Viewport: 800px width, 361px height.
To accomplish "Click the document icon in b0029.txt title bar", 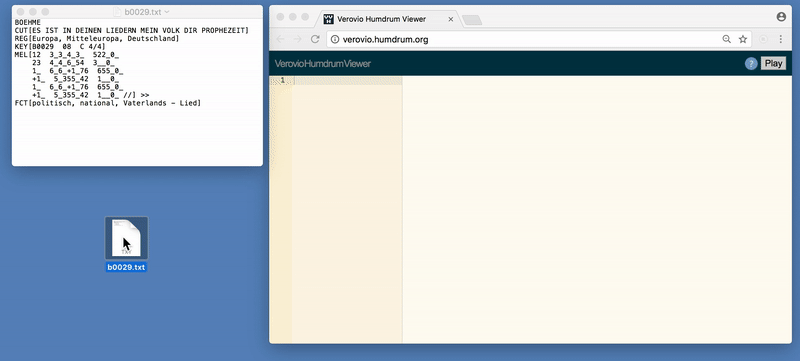I will [x=117, y=12].
